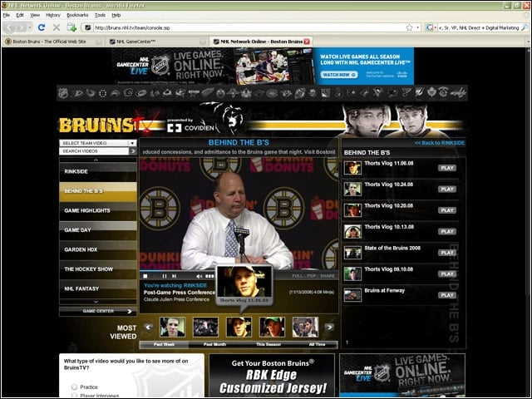The height and width of the screenshot is (399, 532).
Task: Switch player to FULL screen
Action: 298,276
